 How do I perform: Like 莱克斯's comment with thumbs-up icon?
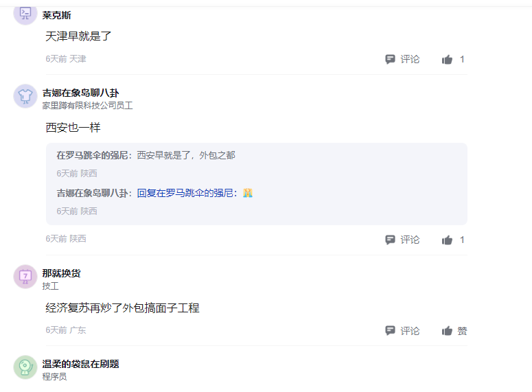(x=448, y=60)
